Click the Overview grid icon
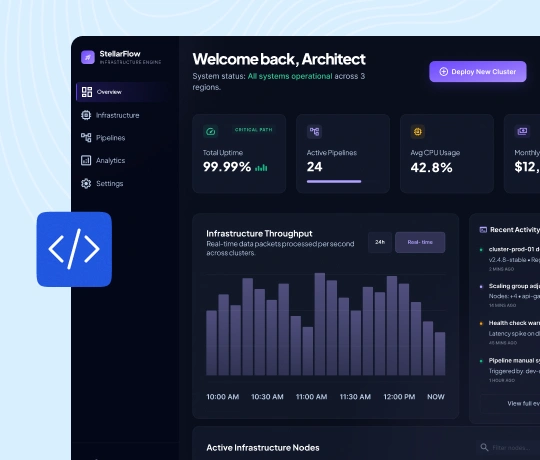Image resolution: width=540 pixels, height=460 pixels. (x=87, y=92)
